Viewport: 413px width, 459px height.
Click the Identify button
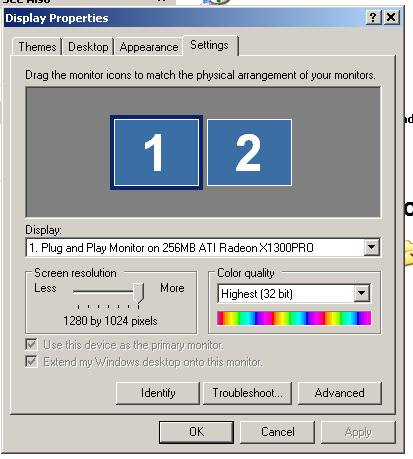coord(158,393)
